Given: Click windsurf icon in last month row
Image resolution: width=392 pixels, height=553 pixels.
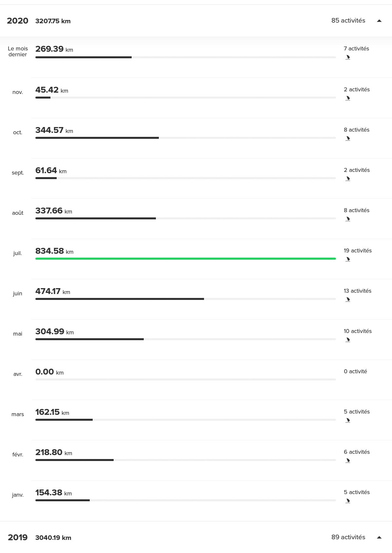Looking at the screenshot, I should [348, 57].
